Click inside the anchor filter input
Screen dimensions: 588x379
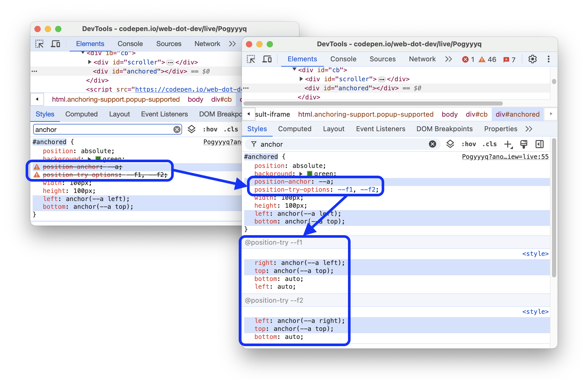tap(339, 144)
